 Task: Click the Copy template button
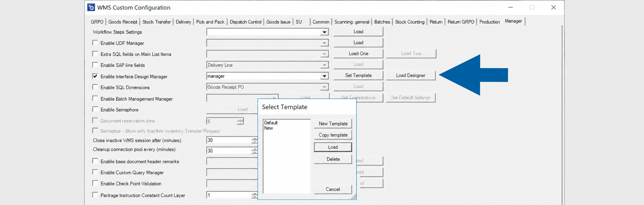[333, 135]
